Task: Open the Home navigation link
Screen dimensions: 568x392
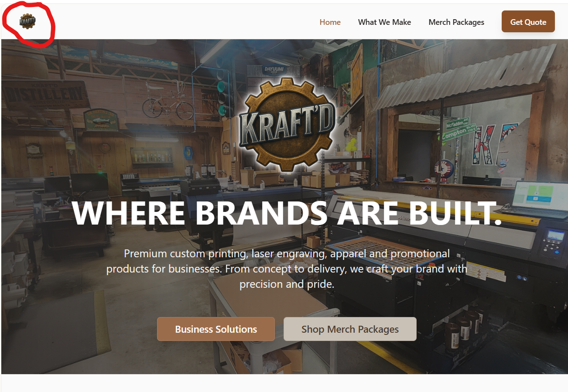Action: (x=330, y=22)
